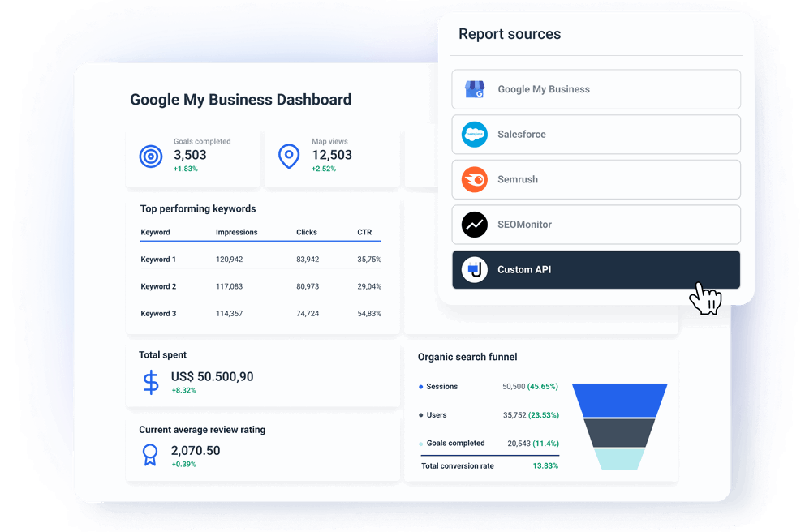Open the Salesforce report source entry
805x532 pixels.
[596, 135]
